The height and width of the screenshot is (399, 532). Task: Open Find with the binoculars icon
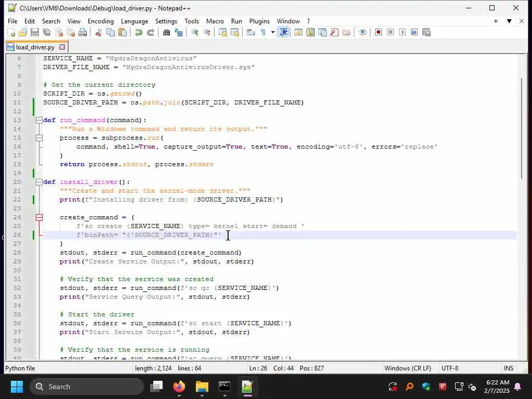167,33
